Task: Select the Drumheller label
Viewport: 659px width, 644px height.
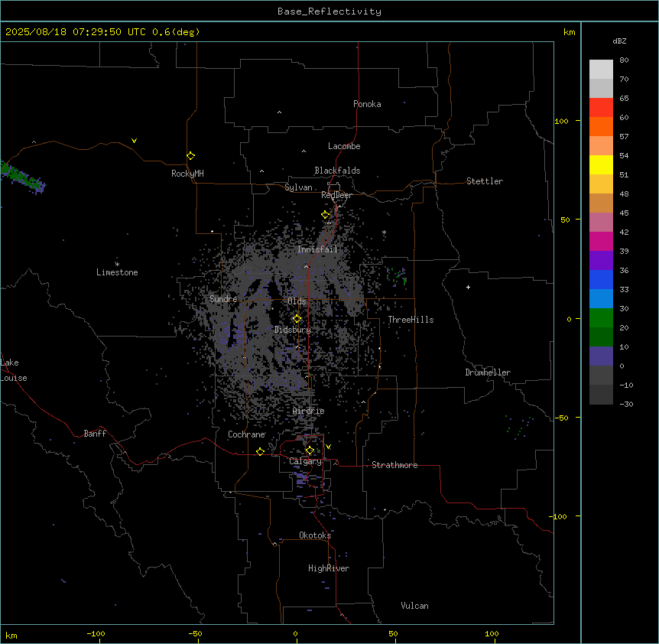Action: tap(488, 372)
